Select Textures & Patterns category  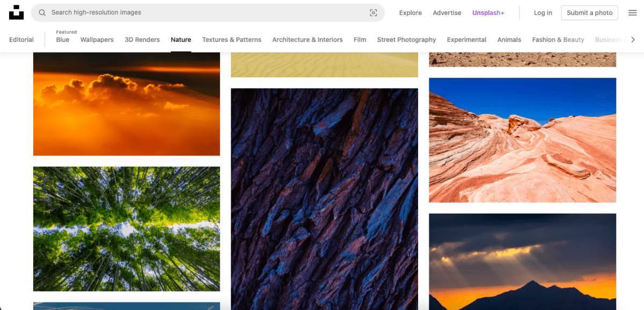232,40
